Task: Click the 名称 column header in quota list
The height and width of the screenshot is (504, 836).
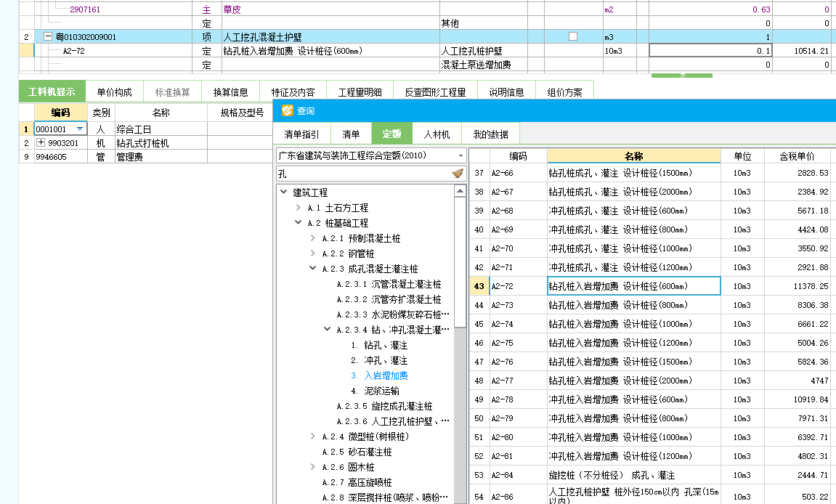Action: (x=633, y=156)
